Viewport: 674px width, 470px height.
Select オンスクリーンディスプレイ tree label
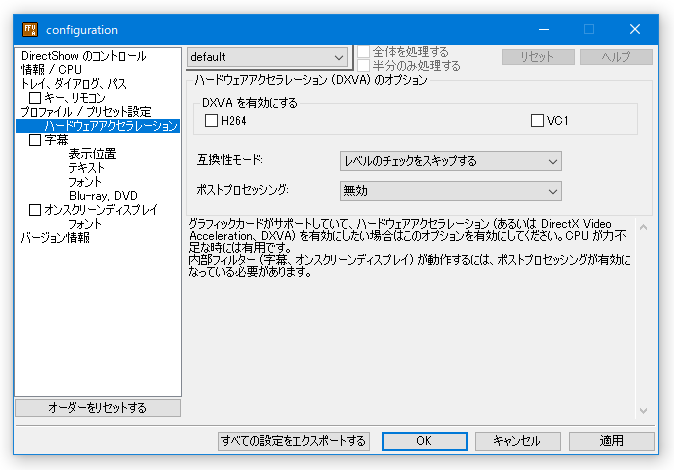click(x=101, y=210)
